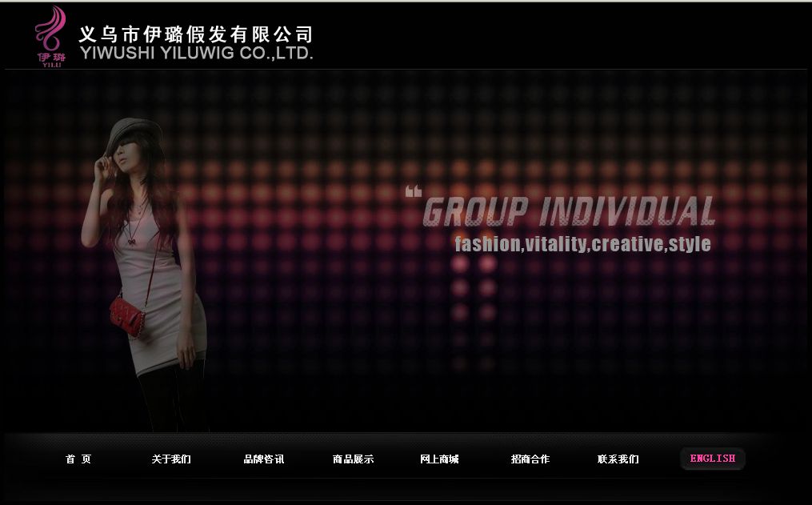Click the YIWUSHI YILUWIG CO.,LTD. text

tap(197, 54)
